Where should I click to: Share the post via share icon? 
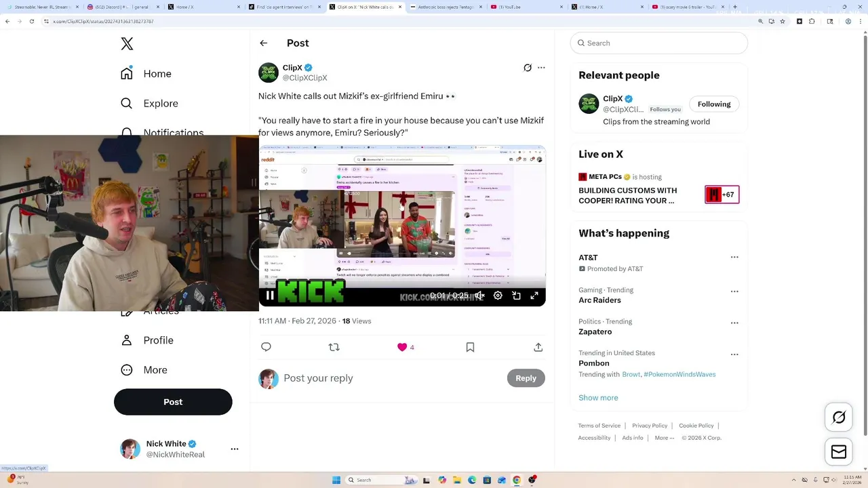tap(538, 347)
